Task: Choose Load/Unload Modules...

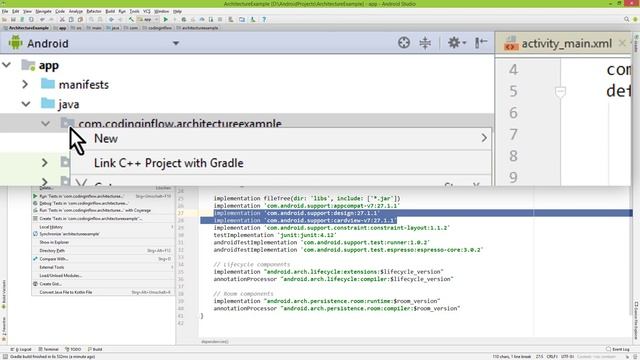Action: (103, 276)
